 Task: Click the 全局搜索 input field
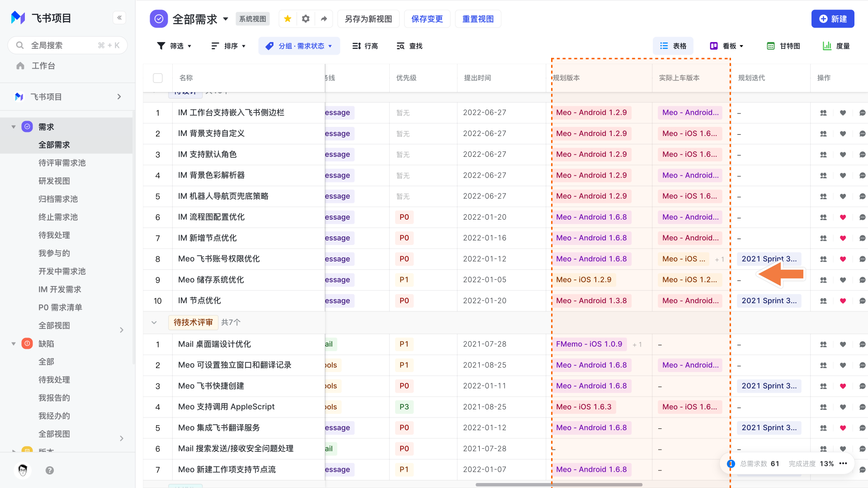(x=68, y=45)
